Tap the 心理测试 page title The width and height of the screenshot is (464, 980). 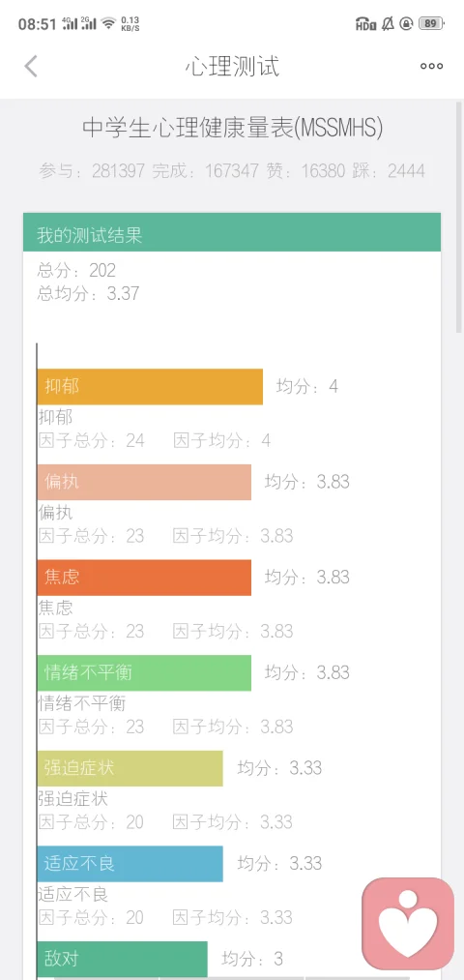232,66
